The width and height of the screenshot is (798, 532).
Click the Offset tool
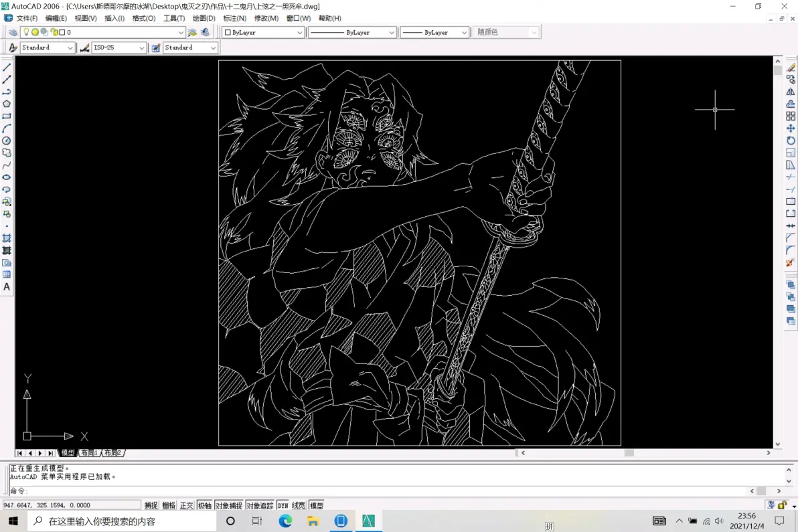(791, 104)
